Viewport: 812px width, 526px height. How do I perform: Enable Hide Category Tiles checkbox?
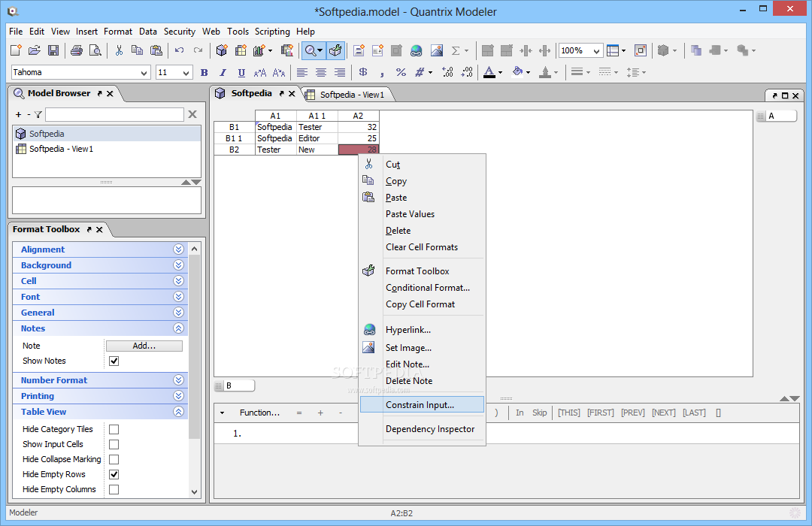[114, 429]
